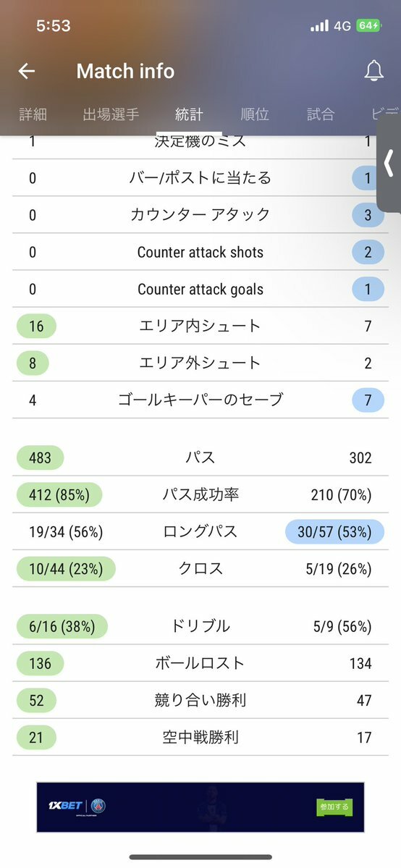Tap the blue 7 goalkeeper saves badge
The height and width of the screenshot is (868, 401).
(x=368, y=400)
